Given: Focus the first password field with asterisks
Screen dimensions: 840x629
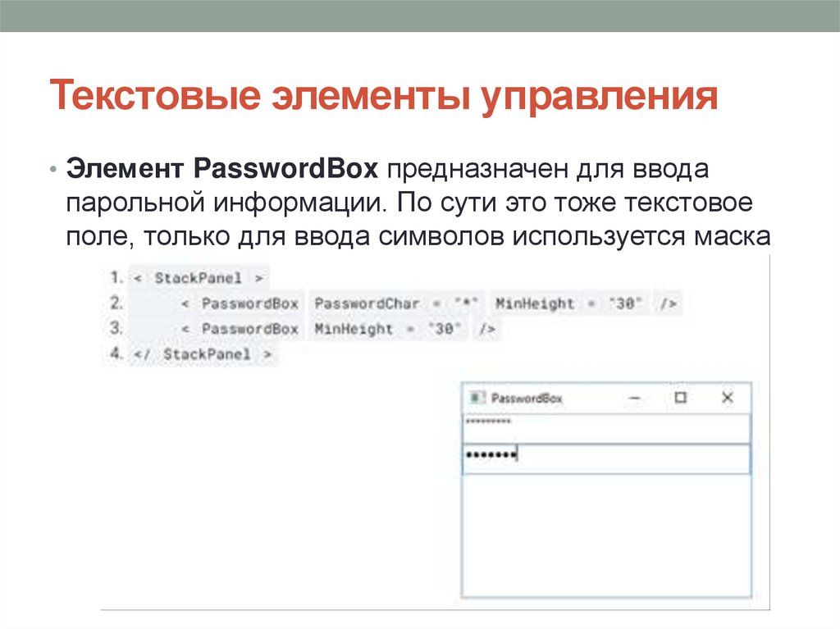Looking at the screenshot, I should (606, 428).
